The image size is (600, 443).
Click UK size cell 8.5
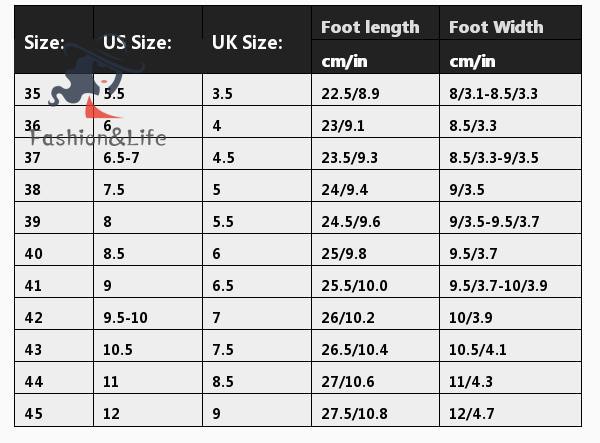coord(222,382)
